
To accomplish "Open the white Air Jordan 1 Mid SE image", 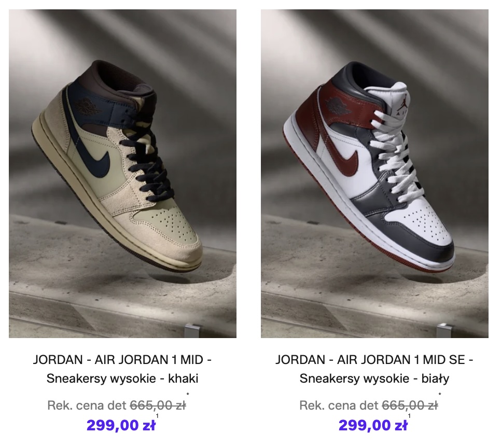I will 374,174.
